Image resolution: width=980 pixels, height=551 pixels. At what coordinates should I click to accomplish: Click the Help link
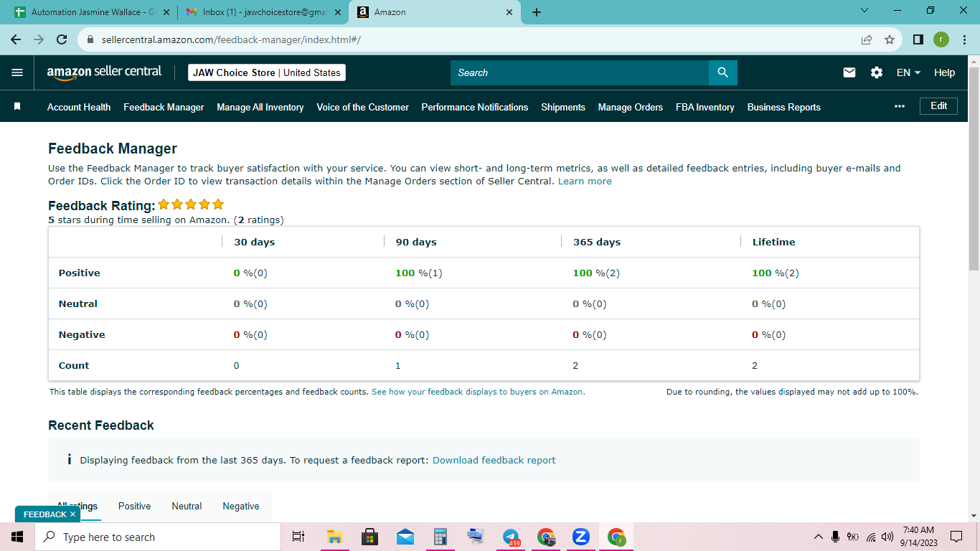point(945,72)
